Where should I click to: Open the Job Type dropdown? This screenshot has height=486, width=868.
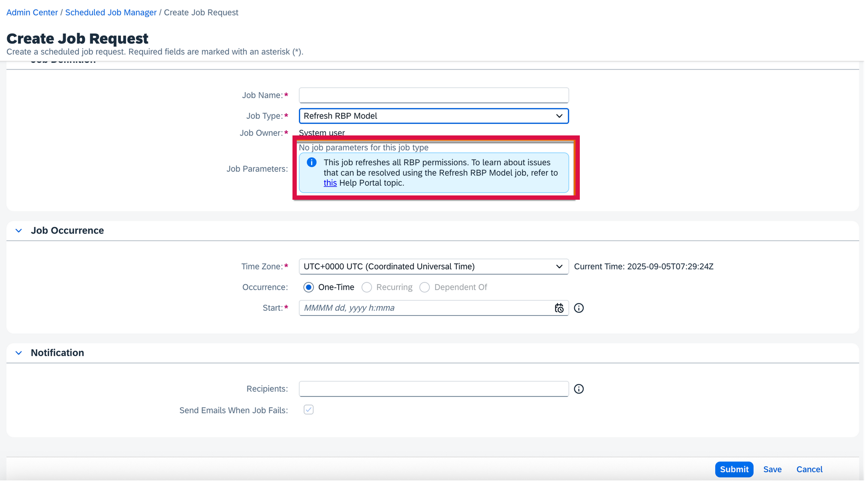click(559, 116)
